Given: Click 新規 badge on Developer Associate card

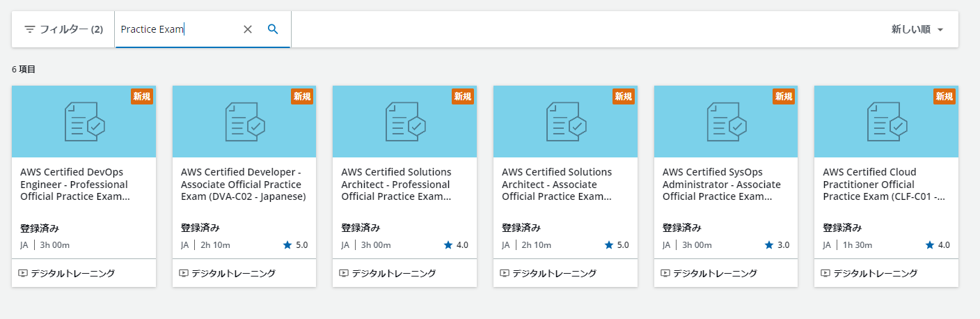Looking at the screenshot, I should tap(302, 96).
